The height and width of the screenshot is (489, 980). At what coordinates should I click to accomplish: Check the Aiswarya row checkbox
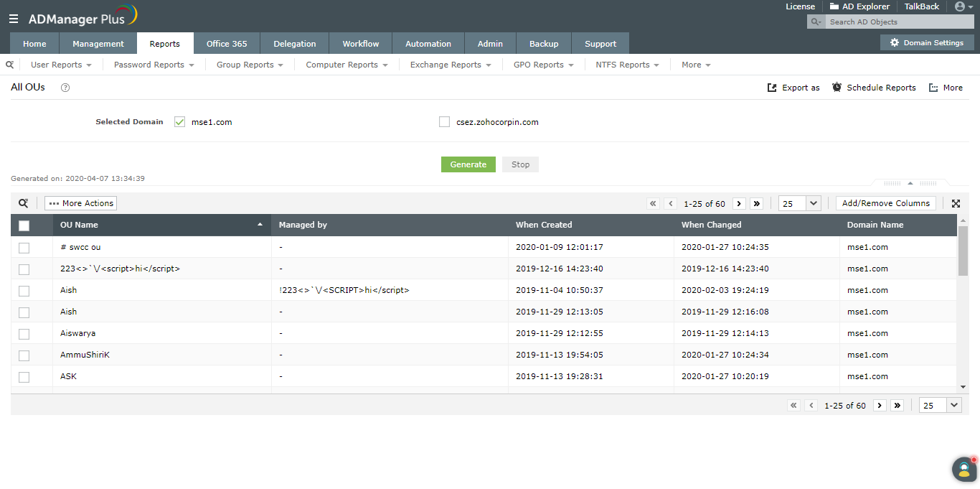pyautogui.click(x=24, y=334)
